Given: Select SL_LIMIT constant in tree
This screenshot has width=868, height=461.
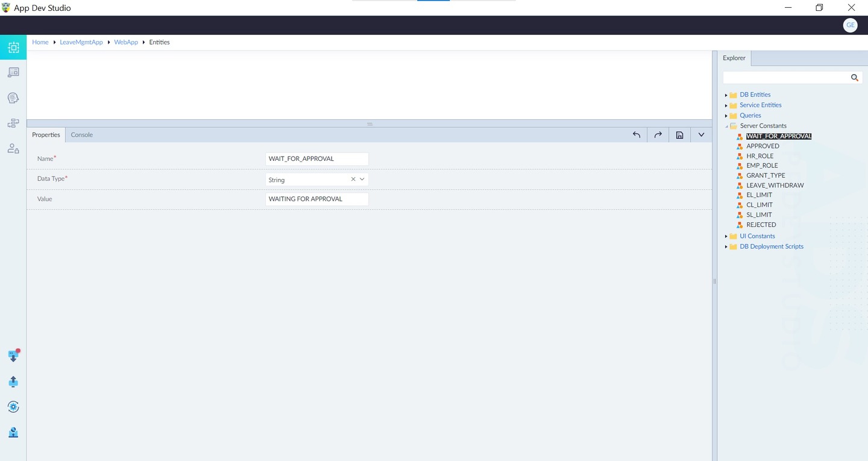Looking at the screenshot, I should click(759, 215).
